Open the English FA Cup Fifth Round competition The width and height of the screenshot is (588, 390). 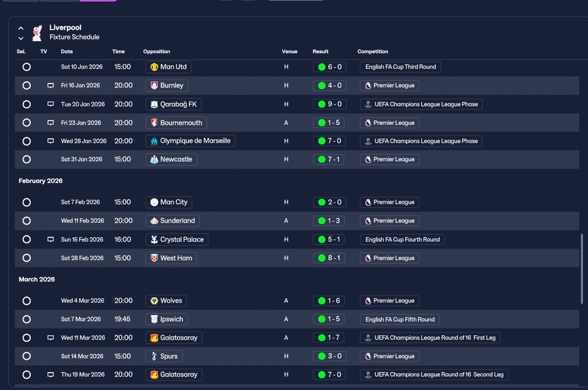(x=400, y=319)
